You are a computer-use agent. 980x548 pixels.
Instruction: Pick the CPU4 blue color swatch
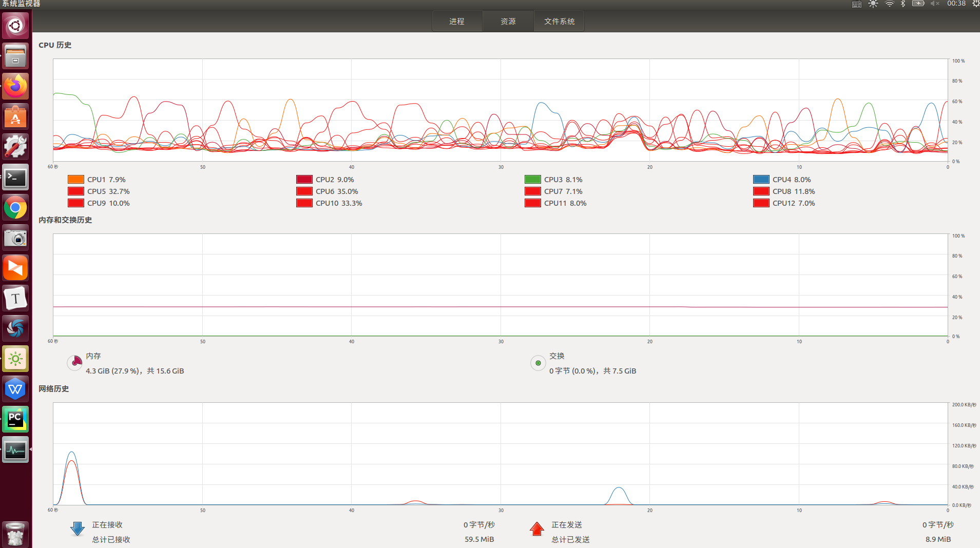click(x=761, y=180)
